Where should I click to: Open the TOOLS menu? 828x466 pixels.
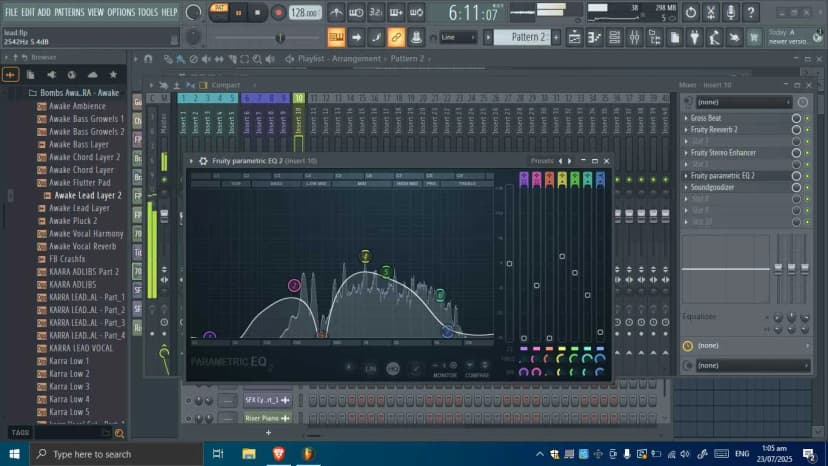pos(148,12)
